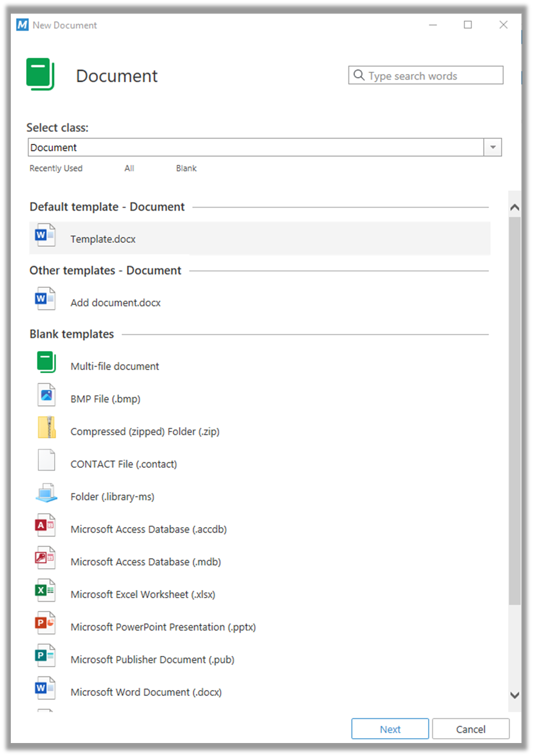Open the Blank filter tab
The image size is (533, 756).
[186, 168]
